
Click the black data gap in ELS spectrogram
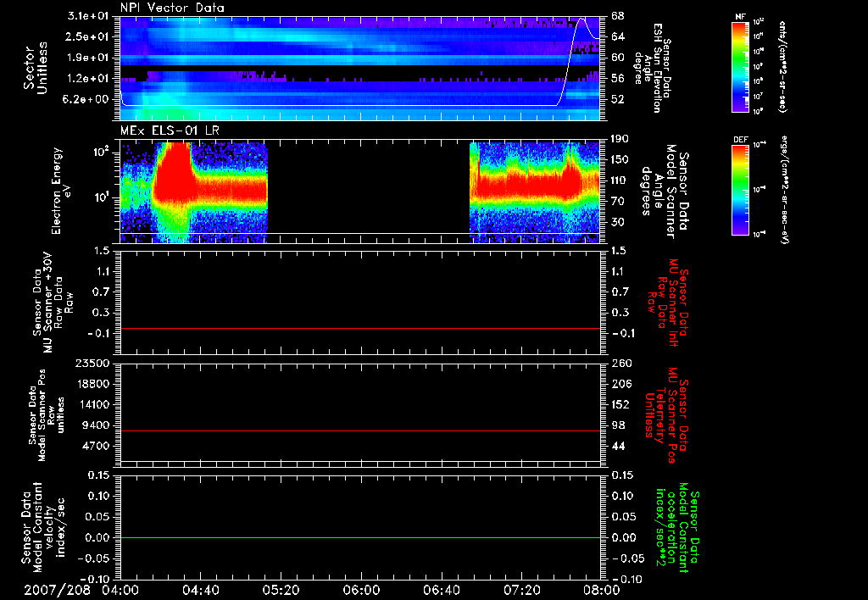[x=369, y=191]
